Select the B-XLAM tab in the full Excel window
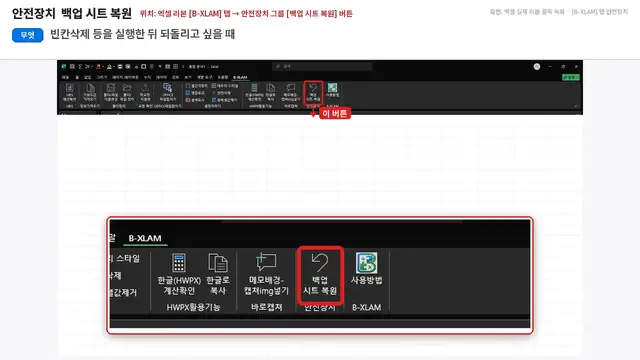This screenshot has height=360, width=640. pyautogui.click(x=240, y=77)
